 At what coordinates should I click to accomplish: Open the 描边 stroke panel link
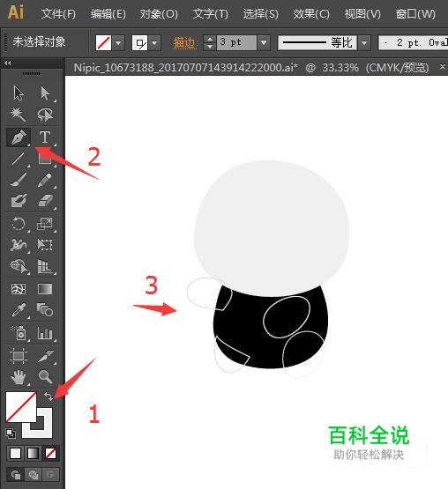[x=184, y=42]
